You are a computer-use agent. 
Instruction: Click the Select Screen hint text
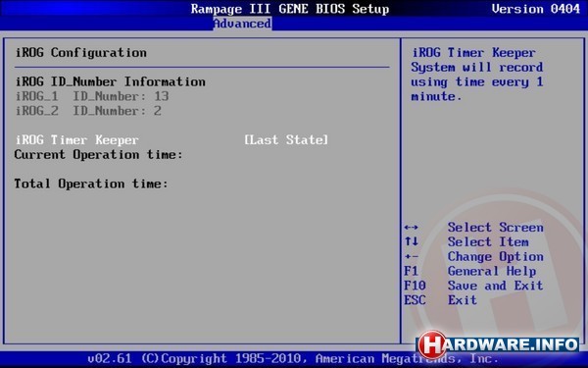(495, 228)
